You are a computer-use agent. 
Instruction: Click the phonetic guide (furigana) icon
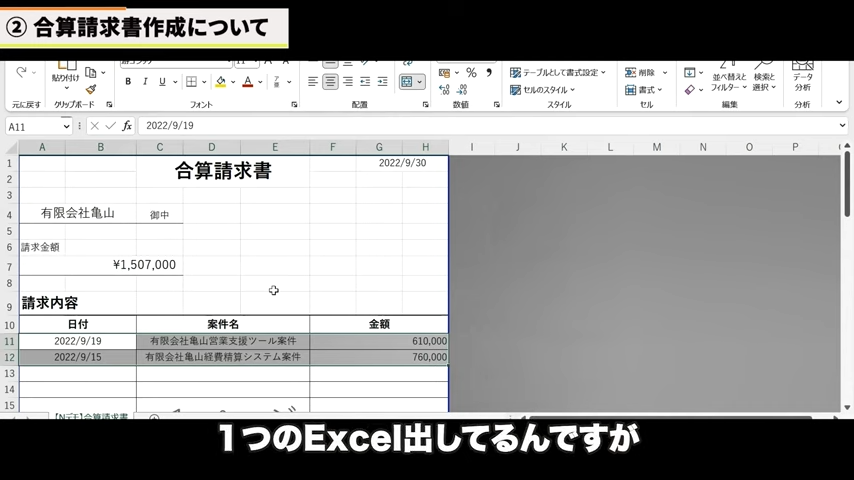[277, 82]
